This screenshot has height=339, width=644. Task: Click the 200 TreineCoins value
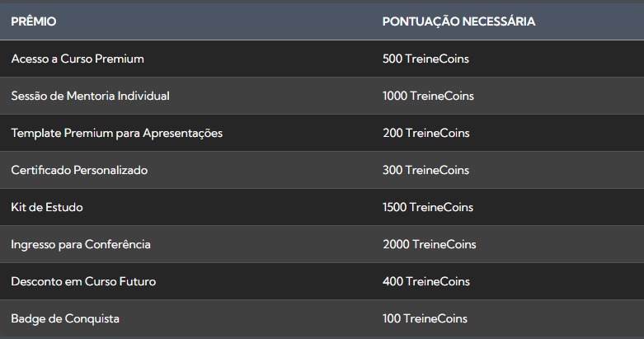click(425, 133)
